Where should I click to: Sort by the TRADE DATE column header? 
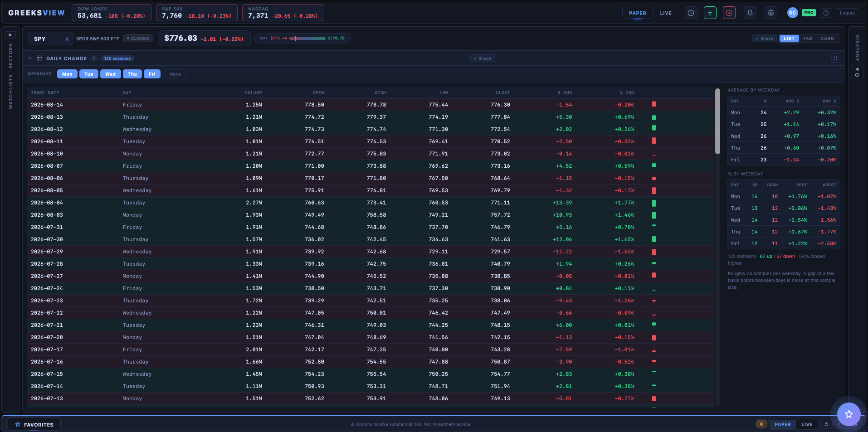45,93
